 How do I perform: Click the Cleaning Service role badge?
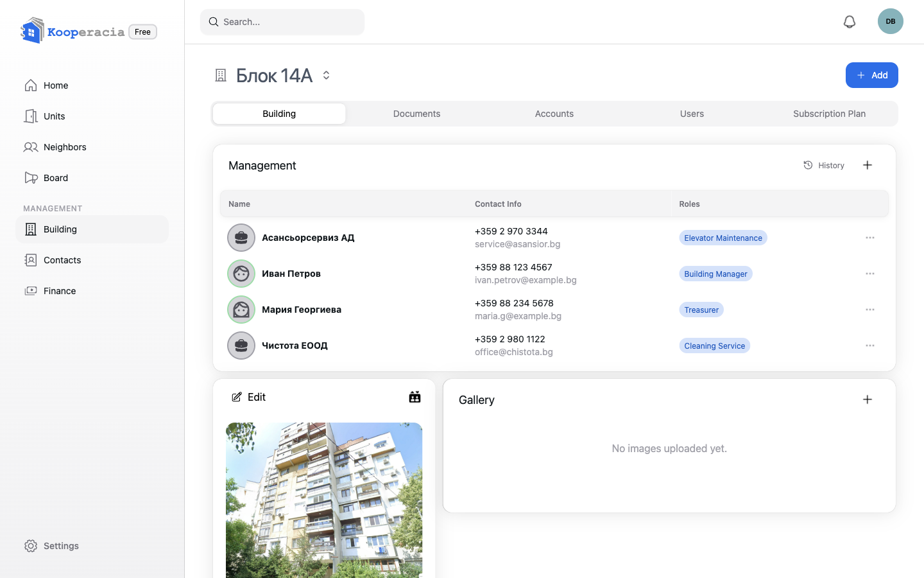point(715,346)
